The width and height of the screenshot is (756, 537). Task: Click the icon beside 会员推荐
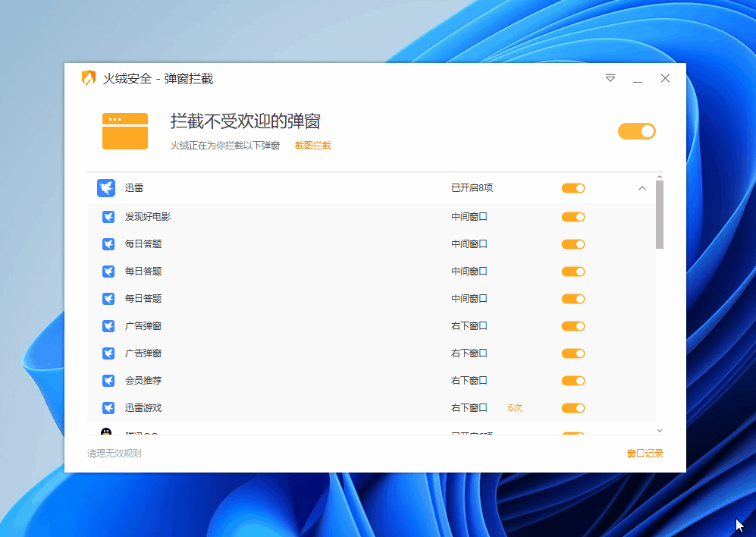108,382
